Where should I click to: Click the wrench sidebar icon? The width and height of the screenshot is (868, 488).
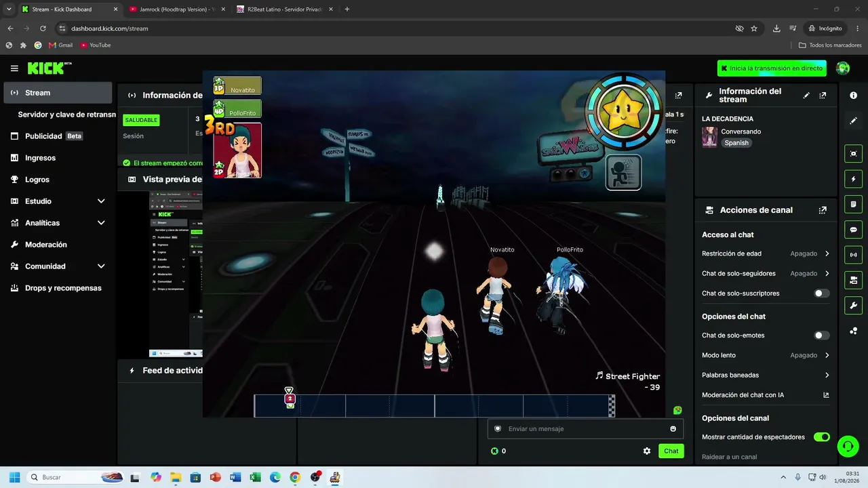point(853,305)
